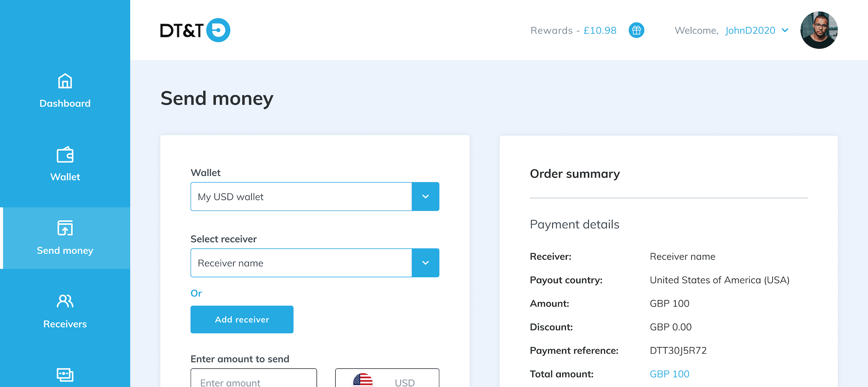Select the Send money sidebar icon
The image size is (868, 387).
click(65, 228)
